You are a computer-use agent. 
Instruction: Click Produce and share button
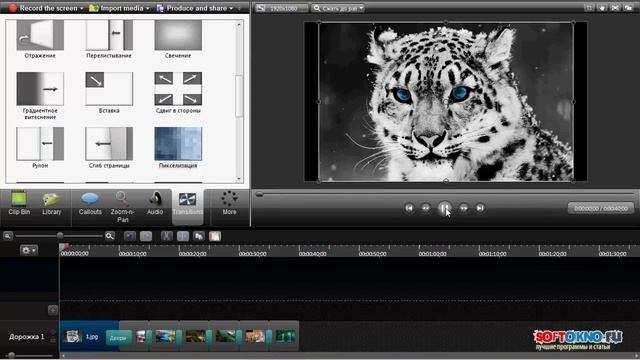click(x=193, y=8)
